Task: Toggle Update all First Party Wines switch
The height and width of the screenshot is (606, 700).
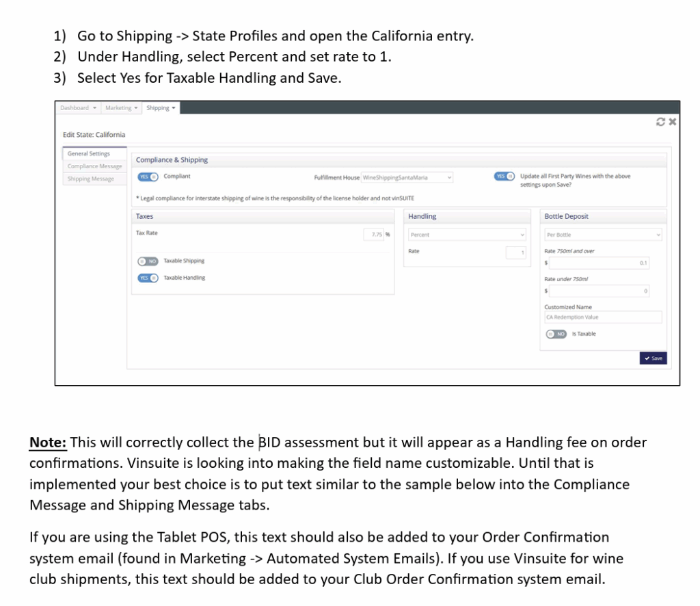Action: tap(504, 176)
